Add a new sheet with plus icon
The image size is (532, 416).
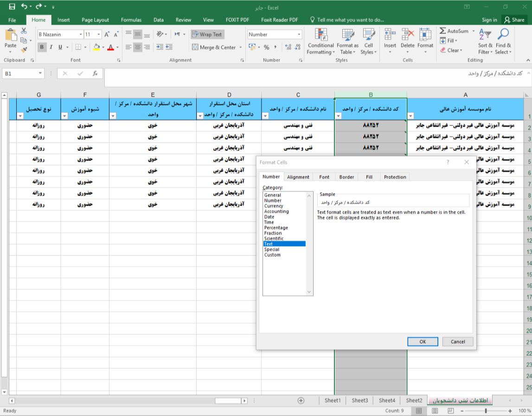[301, 400]
